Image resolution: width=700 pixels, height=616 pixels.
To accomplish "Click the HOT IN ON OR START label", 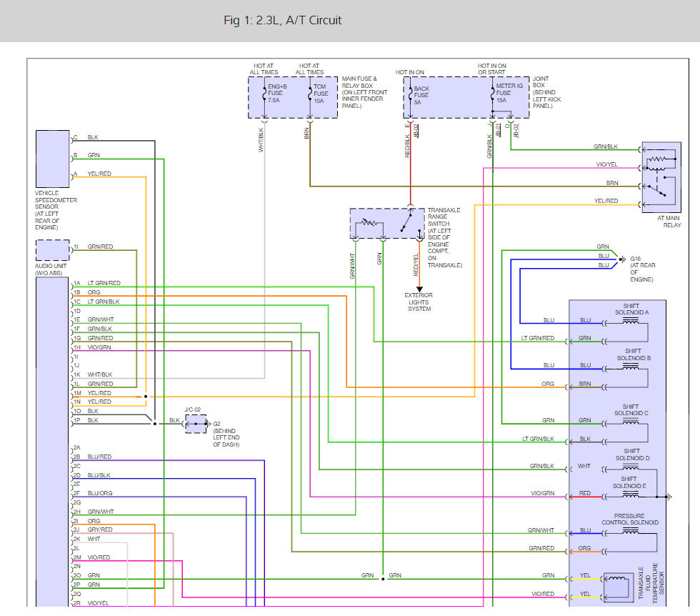I will 491,69.
